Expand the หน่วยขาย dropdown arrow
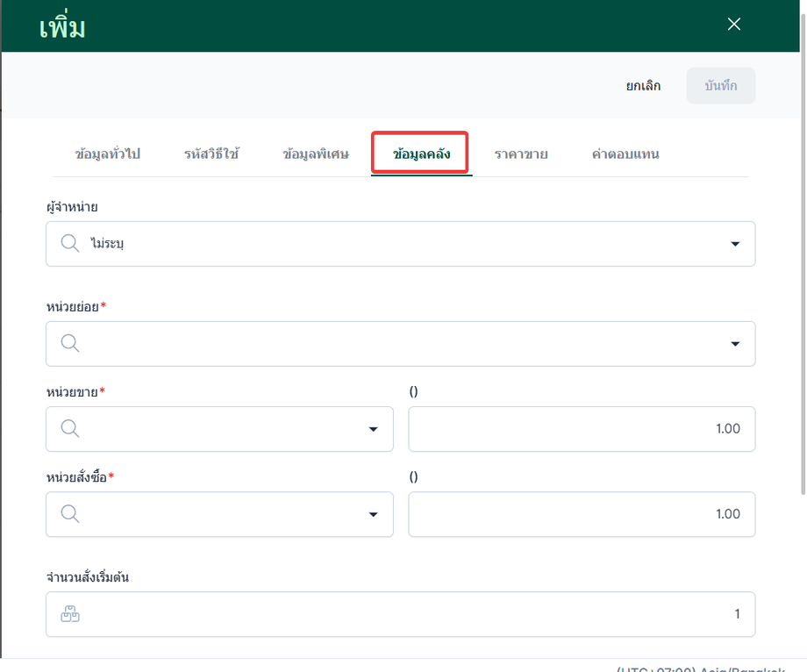This screenshot has width=807, height=672. pyautogui.click(x=373, y=429)
